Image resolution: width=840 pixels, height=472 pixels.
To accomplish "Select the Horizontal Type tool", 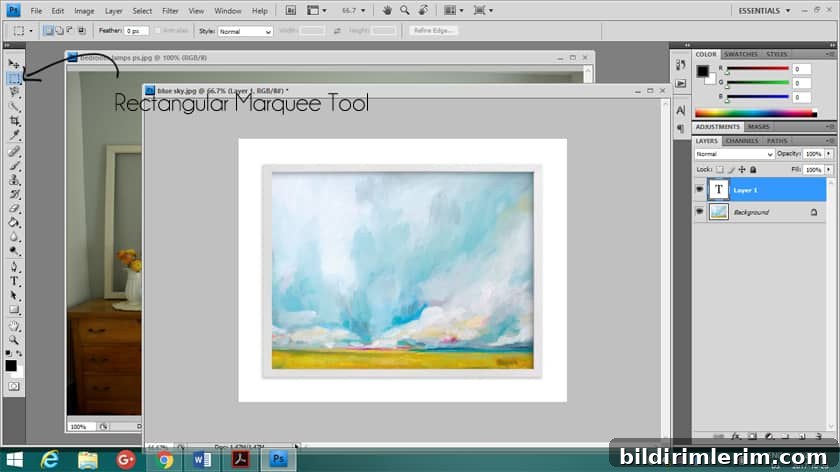I will pos(13,281).
